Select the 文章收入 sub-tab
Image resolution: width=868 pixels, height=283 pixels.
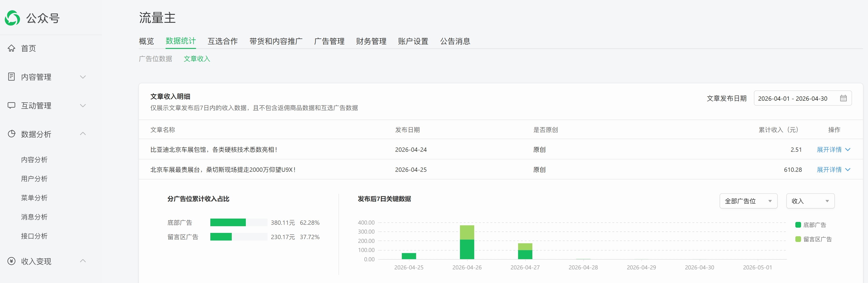[197, 59]
